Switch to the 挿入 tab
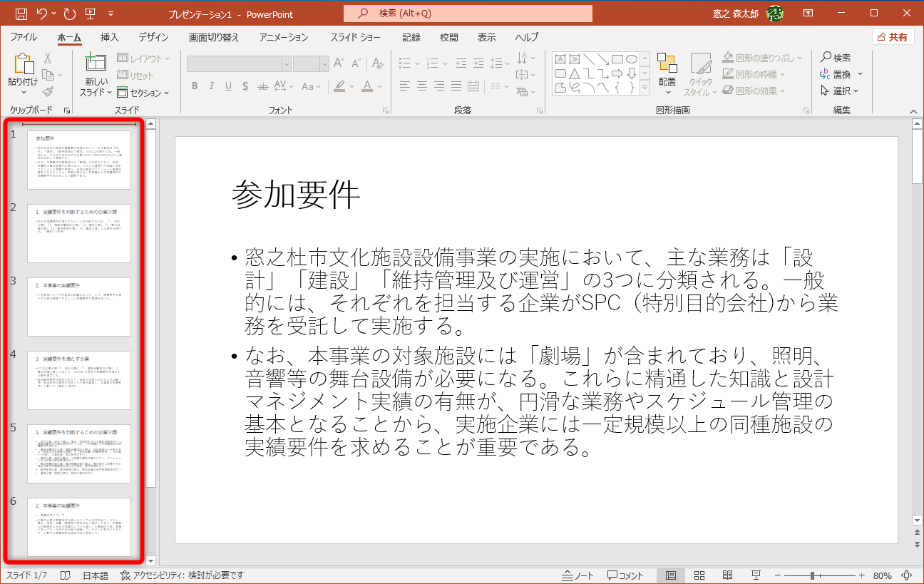This screenshot has height=584, width=924. (110, 37)
